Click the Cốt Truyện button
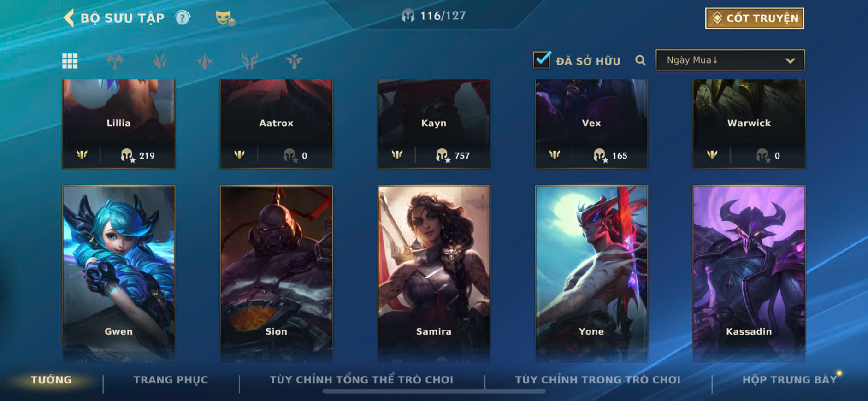 tap(755, 18)
